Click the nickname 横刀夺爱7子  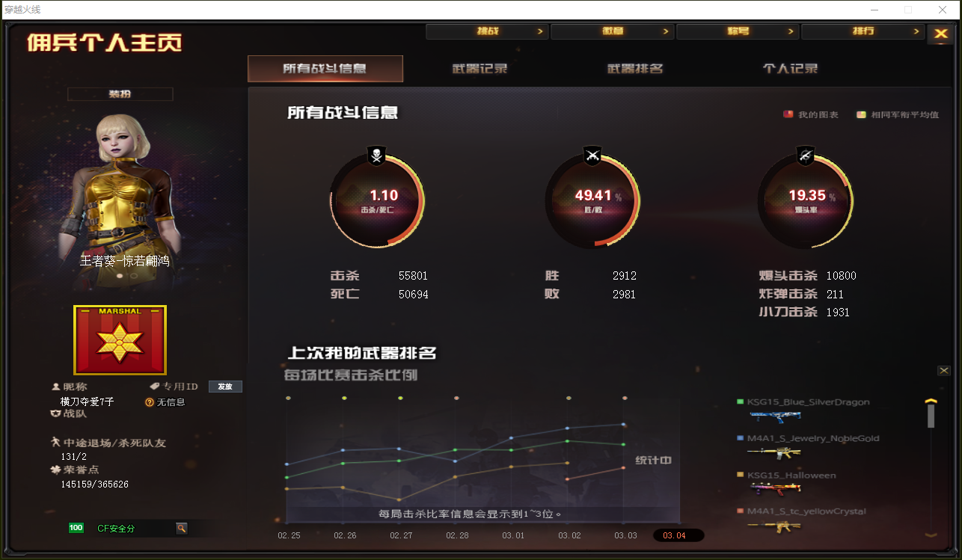pos(87,402)
